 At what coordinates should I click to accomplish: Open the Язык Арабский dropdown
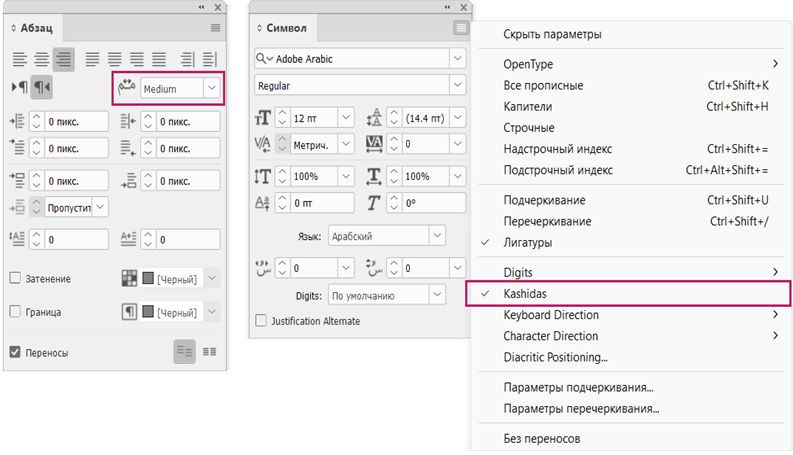[x=437, y=236]
